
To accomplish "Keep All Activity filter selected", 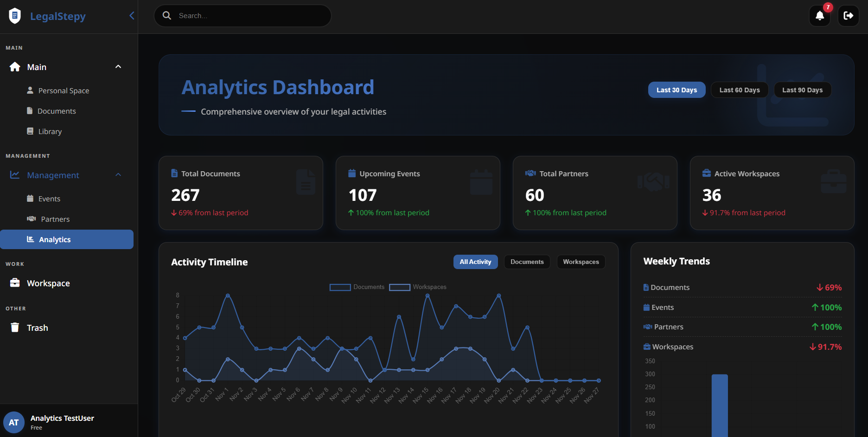I will point(475,262).
